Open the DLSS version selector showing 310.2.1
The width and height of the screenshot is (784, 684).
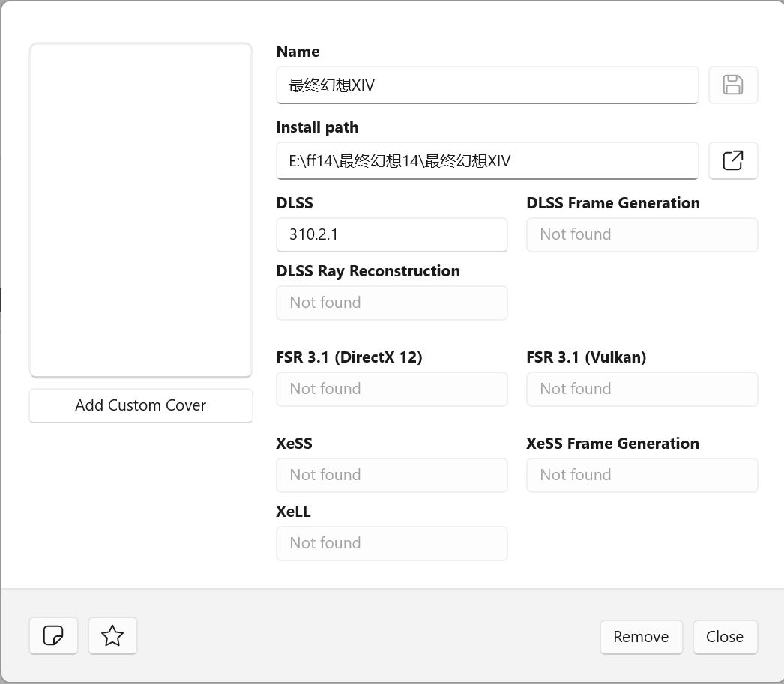(x=391, y=234)
